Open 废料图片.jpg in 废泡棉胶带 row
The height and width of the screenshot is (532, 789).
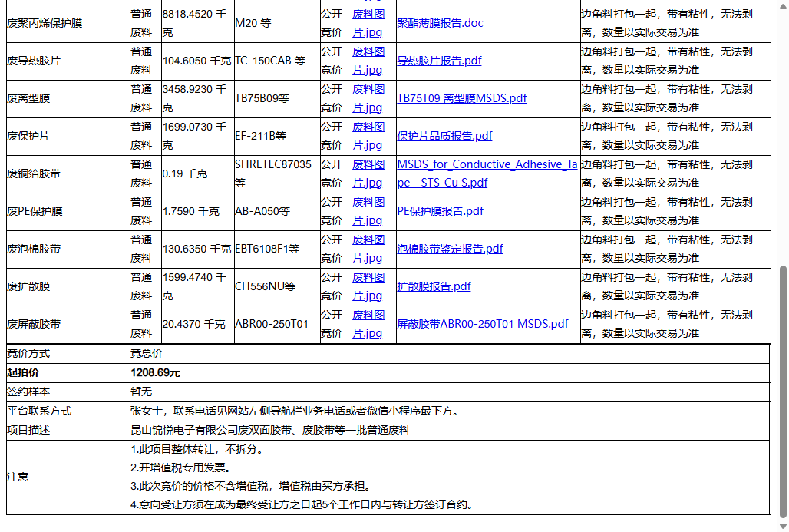[368, 249]
